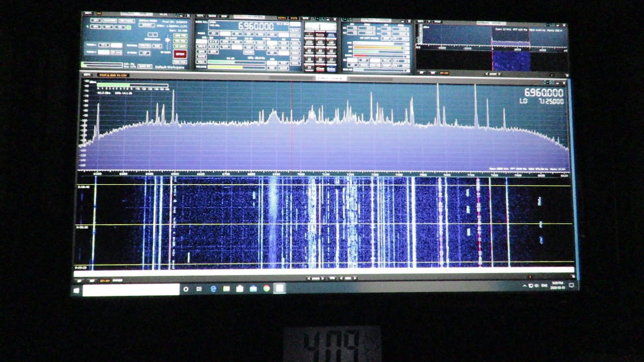Click the MHz key on the keypad
Screen dimensions: 644x362
[331, 35]
